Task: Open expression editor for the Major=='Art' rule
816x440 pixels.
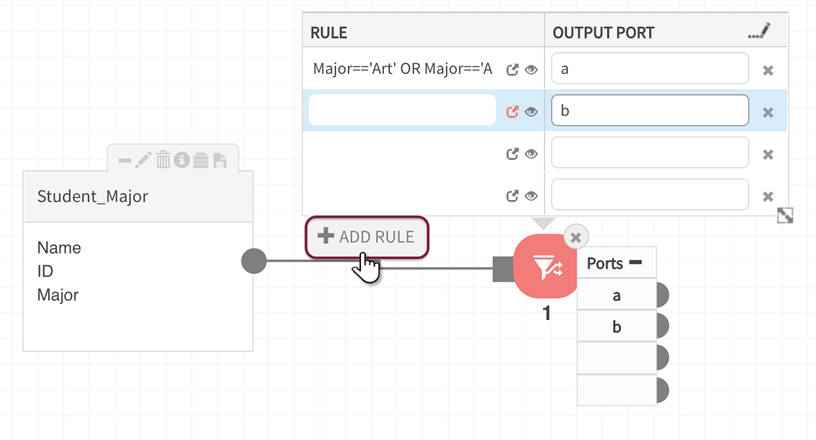Action: click(513, 70)
